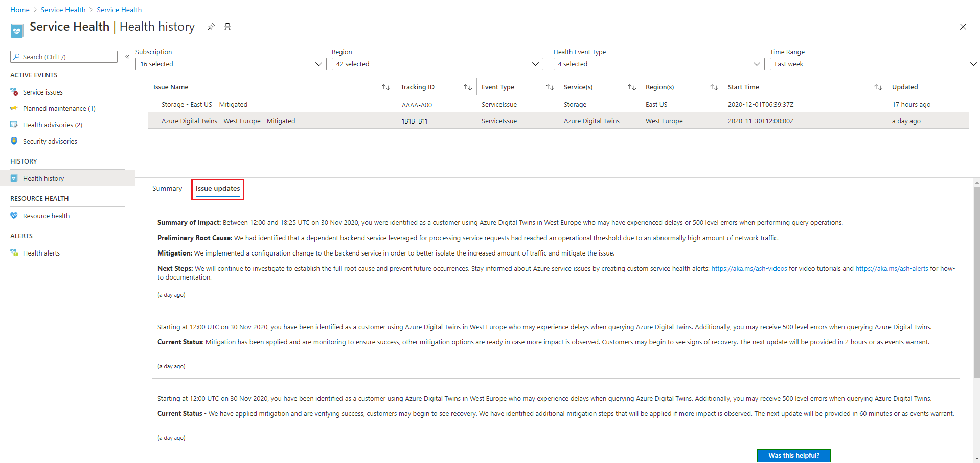Image resolution: width=980 pixels, height=463 pixels.
Task: Click the Service issues icon
Action: [14, 92]
